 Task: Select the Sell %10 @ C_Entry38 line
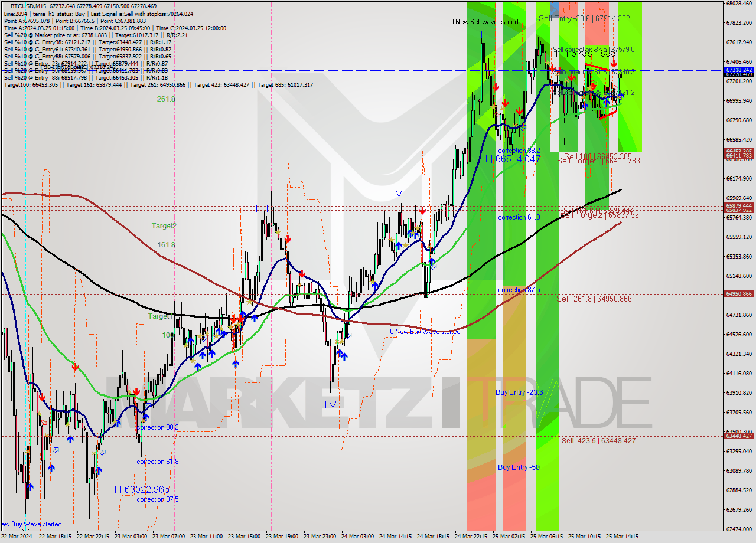(87, 42)
